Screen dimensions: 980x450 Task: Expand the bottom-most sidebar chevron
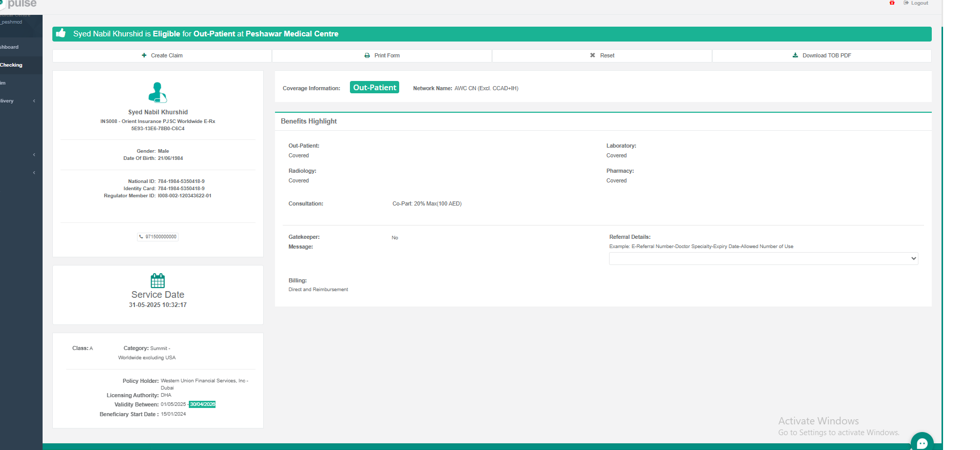click(x=34, y=173)
